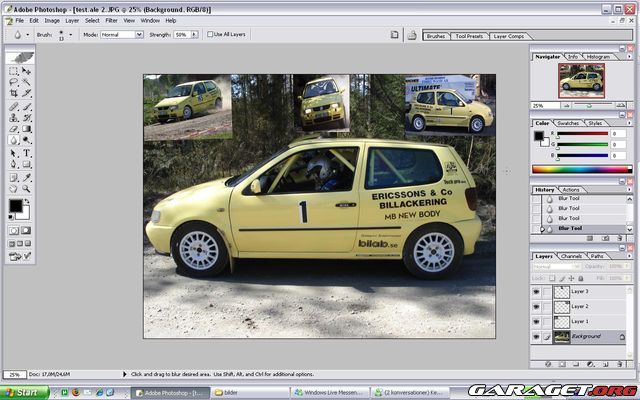Select the Pen tool

click(x=13, y=164)
